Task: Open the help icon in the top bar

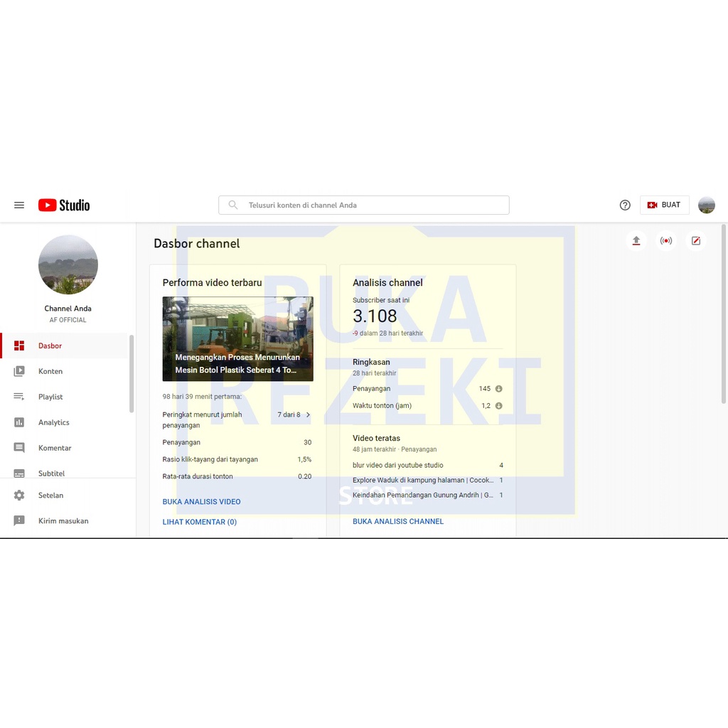Action: point(625,205)
